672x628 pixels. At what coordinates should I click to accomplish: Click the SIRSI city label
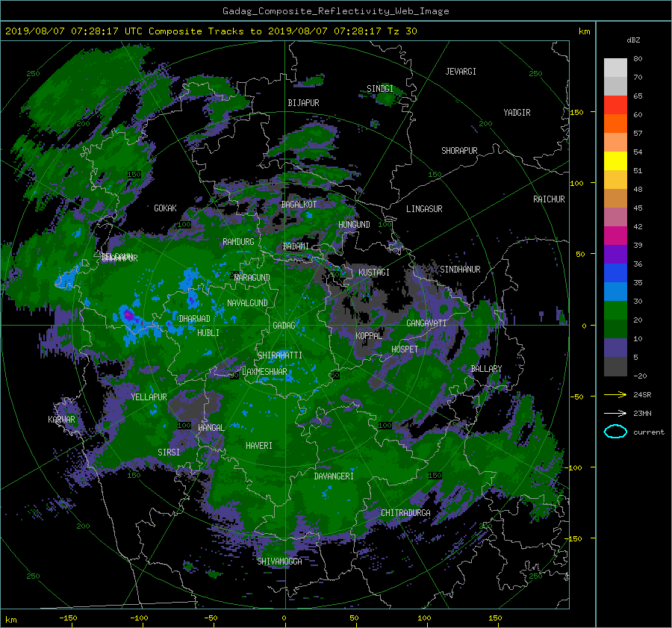pyautogui.click(x=169, y=453)
